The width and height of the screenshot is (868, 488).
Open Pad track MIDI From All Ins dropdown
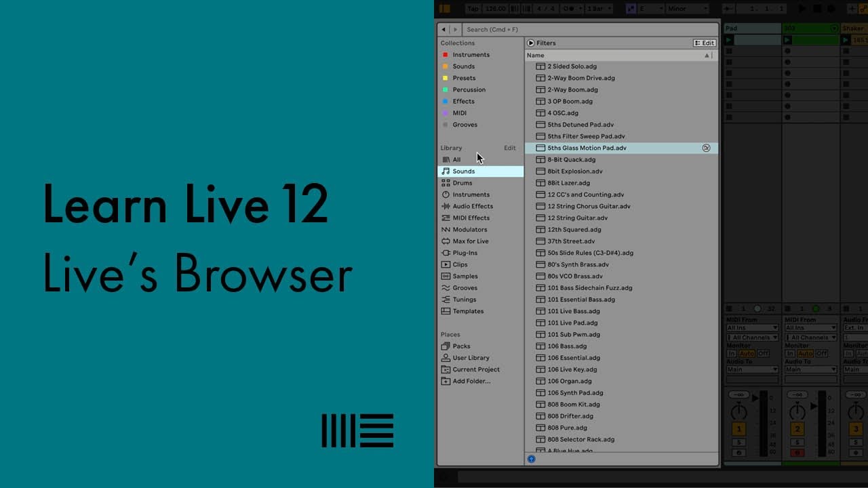coord(753,328)
